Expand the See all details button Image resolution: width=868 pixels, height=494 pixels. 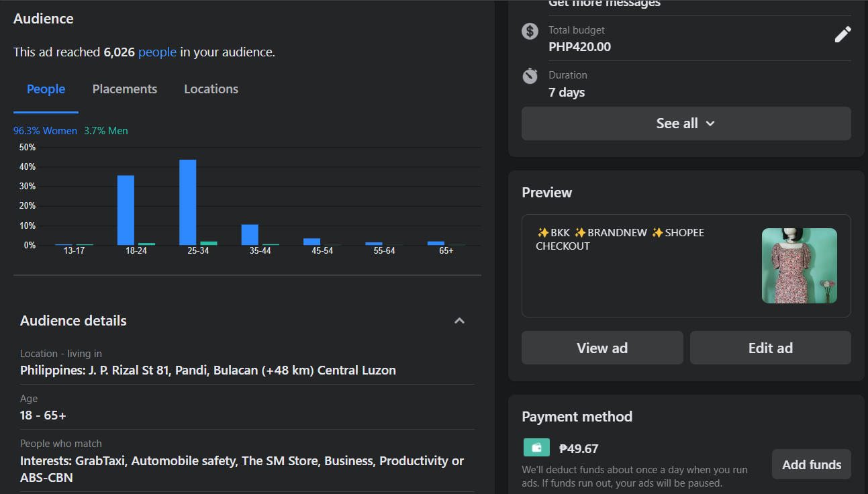(685, 123)
